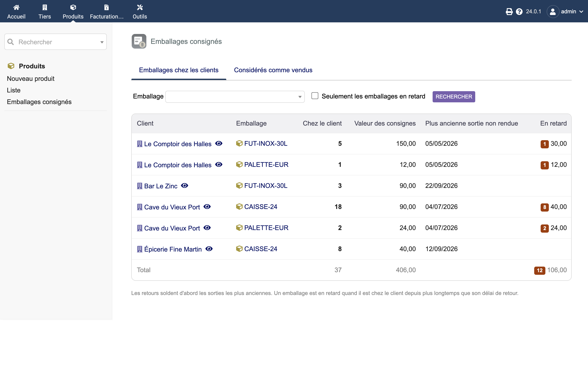Open Liste in sidebar menu
The width and height of the screenshot is (588, 387).
(14, 90)
